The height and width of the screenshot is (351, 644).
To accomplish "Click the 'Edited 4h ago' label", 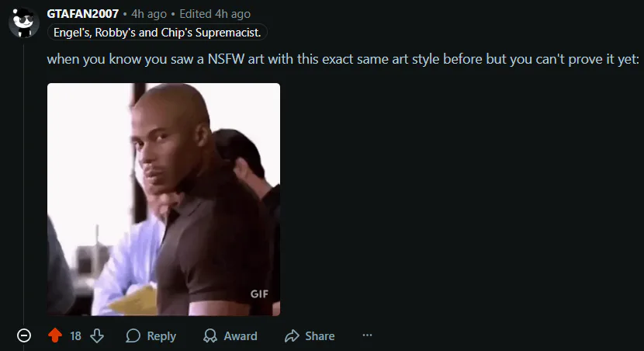I will tap(215, 14).
